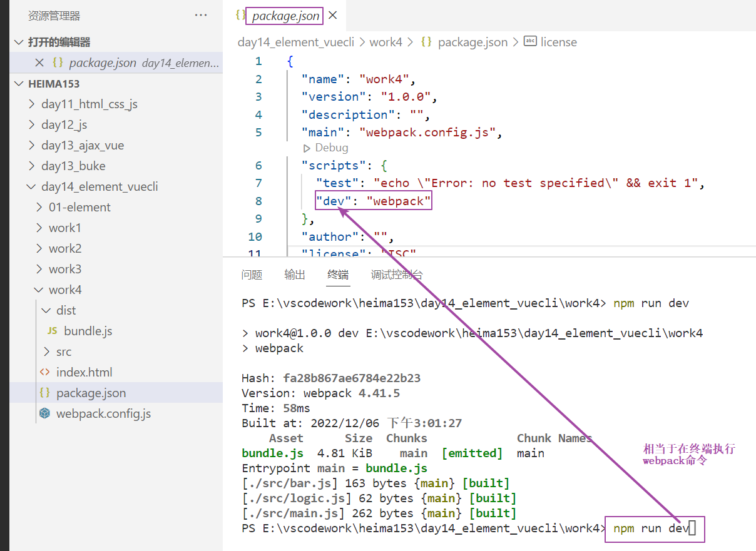Switch to the 问题 panel tab
This screenshot has width=756, height=551.
click(x=252, y=275)
